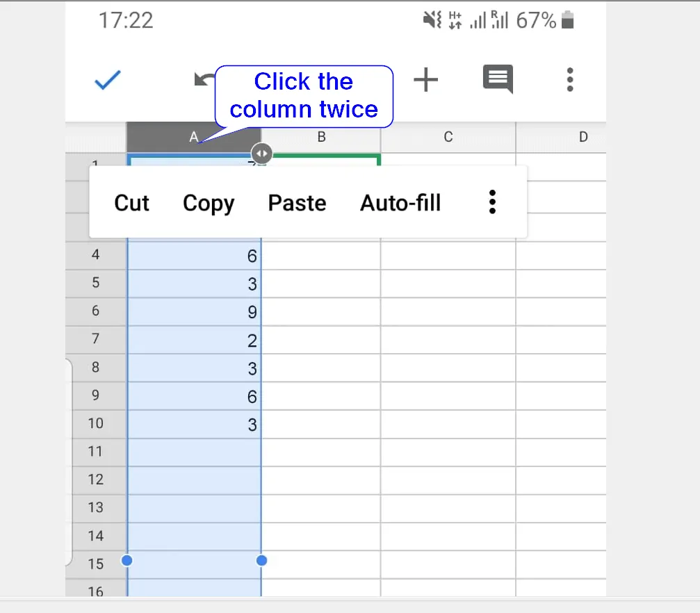
Task: Click cell A10 containing 3
Action: pyautogui.click(x=194, y=424)
